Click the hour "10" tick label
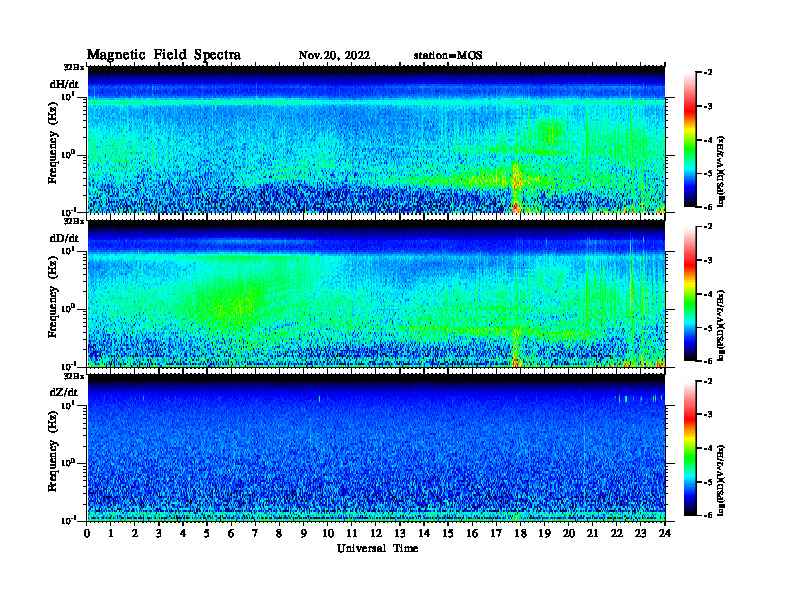The width and height of the screenshot is (792, 612). (328, 534)
